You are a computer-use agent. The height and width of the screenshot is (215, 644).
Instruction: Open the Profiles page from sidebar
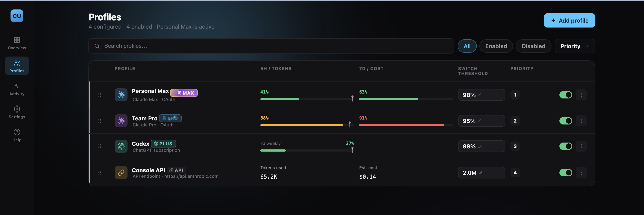tap(17, 66)
